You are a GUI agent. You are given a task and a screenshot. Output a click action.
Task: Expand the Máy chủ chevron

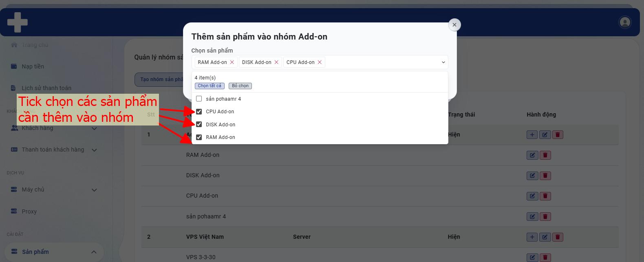pos(94,190)
